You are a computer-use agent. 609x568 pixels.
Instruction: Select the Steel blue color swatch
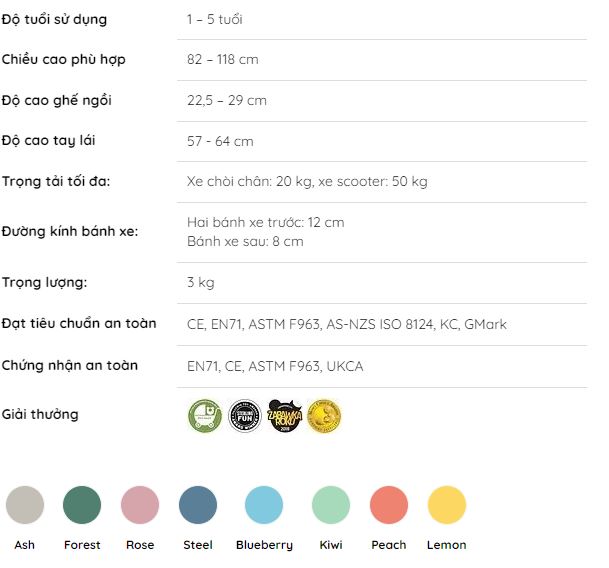[198, 505]
